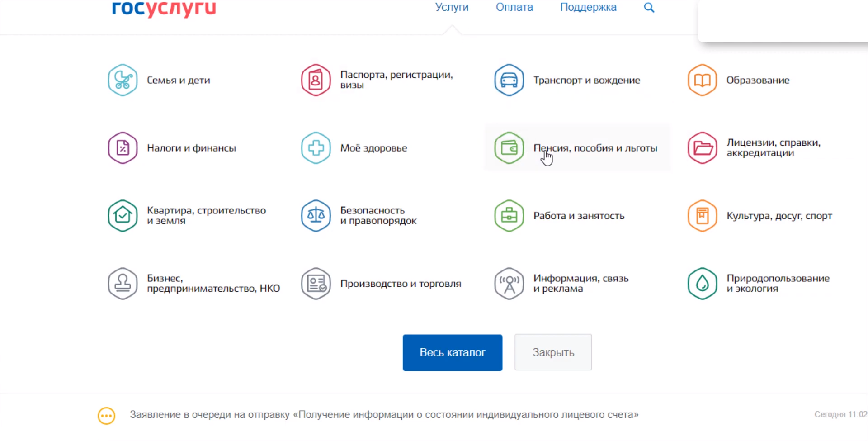The height and width of the screenshot is (441, 868).
Task: Open the Услуги menu item
Action: (452, 8)
